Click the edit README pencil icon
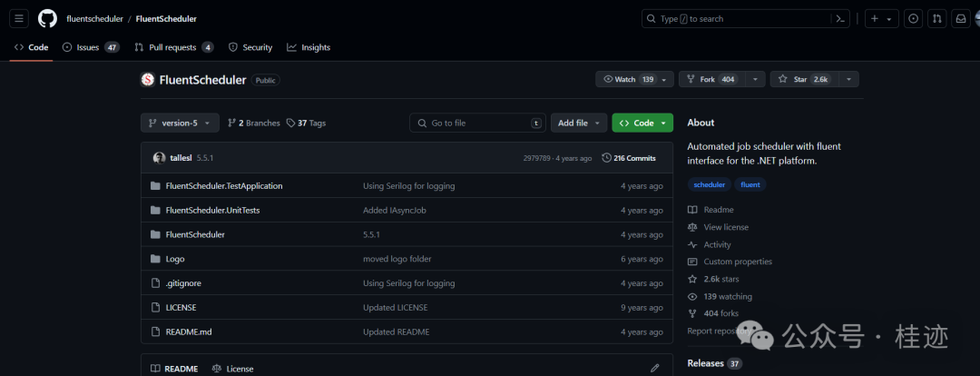The image size is (980, 376). pyautogui.click(x=654, y=368)
